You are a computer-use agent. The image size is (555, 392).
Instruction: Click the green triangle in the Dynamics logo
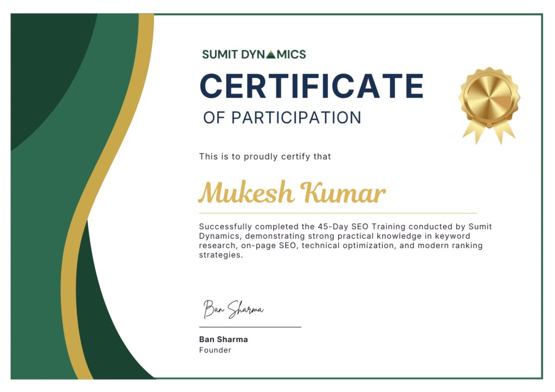click(x=271, y=55)
